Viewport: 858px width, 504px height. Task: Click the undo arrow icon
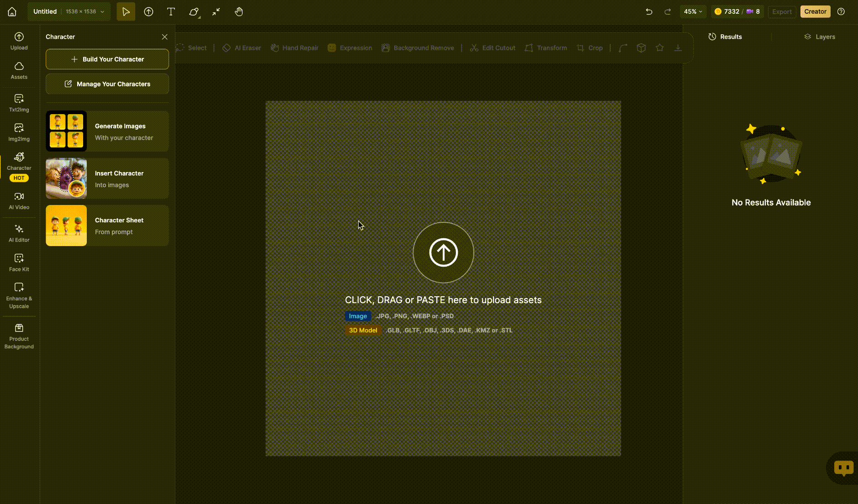tap(649, 12)
